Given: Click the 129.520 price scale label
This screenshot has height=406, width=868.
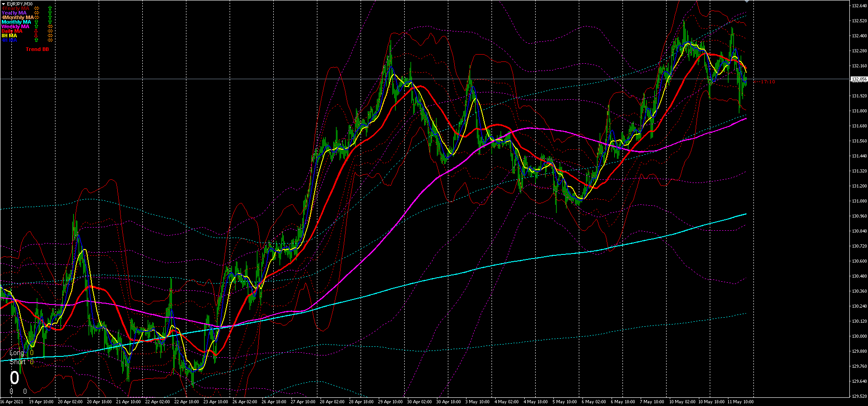Looking at the screenshot, I should [859, 396].
